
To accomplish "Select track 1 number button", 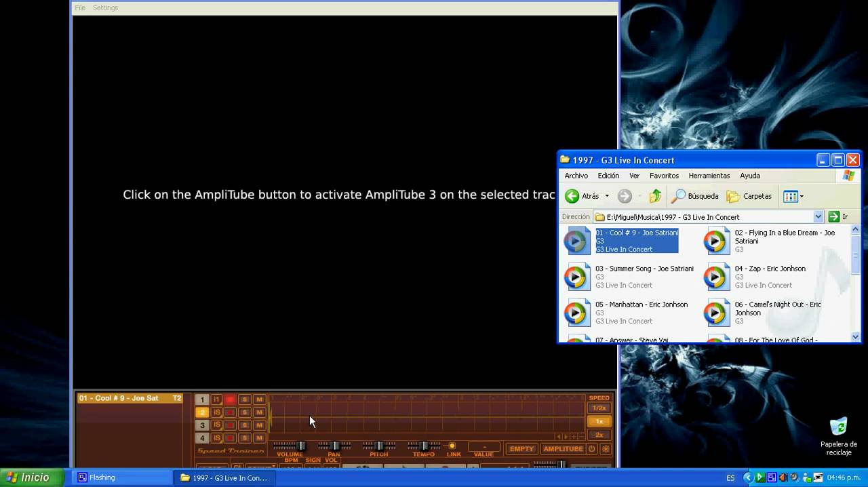I will (202, 400).
